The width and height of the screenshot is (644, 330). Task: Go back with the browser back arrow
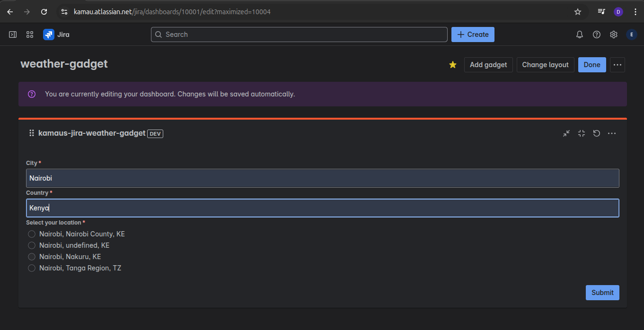10,12
